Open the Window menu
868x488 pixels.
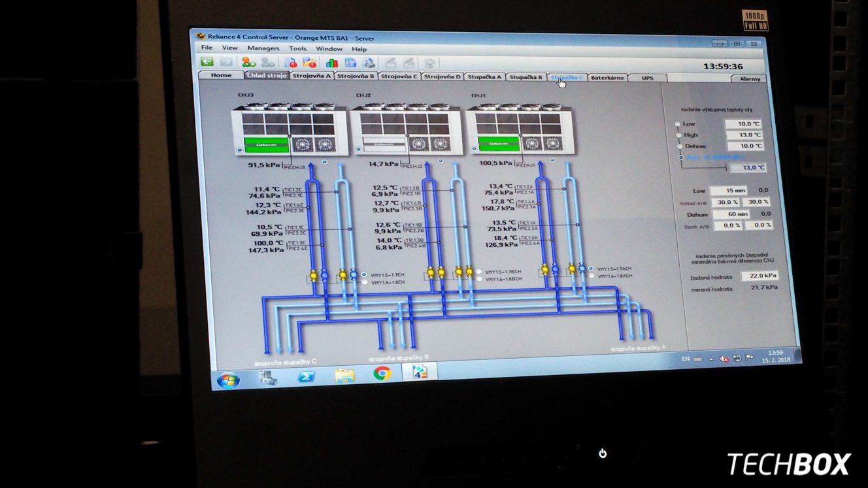(x=329, y=49)
